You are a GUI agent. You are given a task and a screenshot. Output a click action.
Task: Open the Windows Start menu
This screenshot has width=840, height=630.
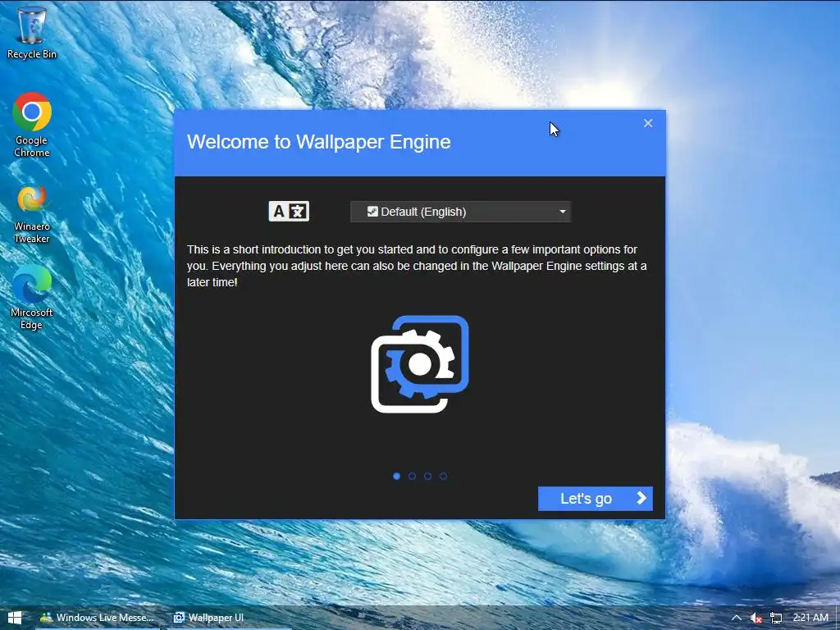pos(15,618)
